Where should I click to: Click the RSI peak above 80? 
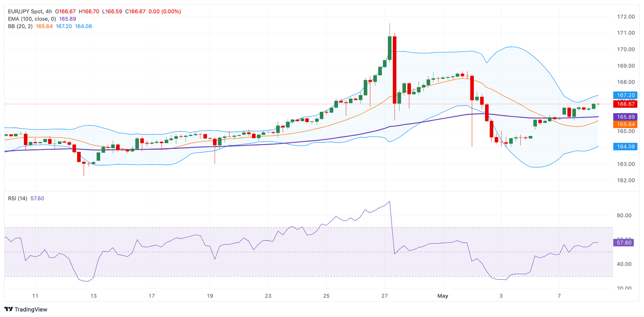(390, 202)
